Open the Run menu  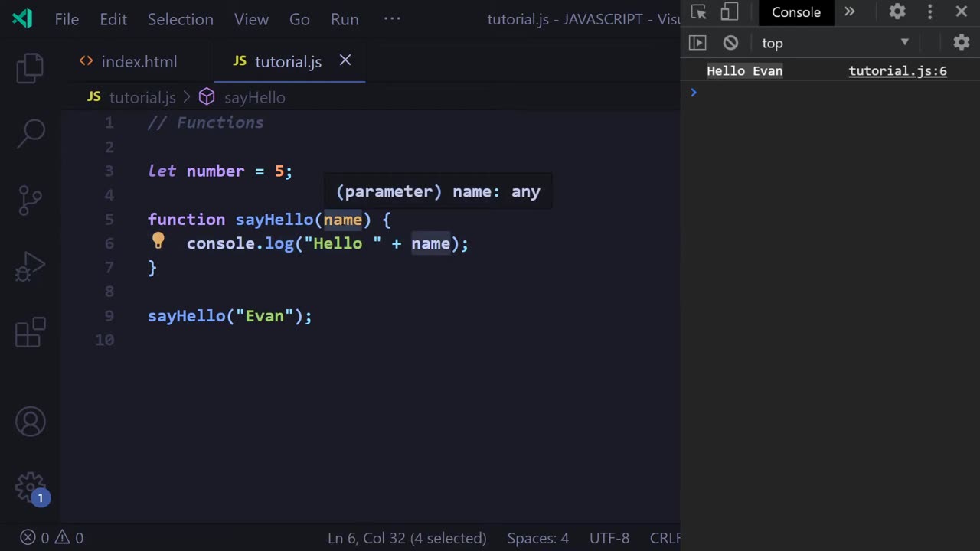tap(345, 19)
